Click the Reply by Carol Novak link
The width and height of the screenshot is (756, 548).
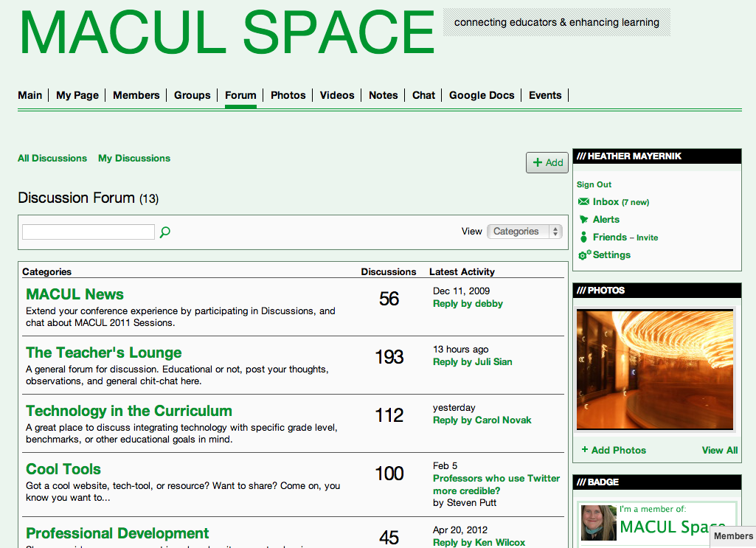[482, 420]
